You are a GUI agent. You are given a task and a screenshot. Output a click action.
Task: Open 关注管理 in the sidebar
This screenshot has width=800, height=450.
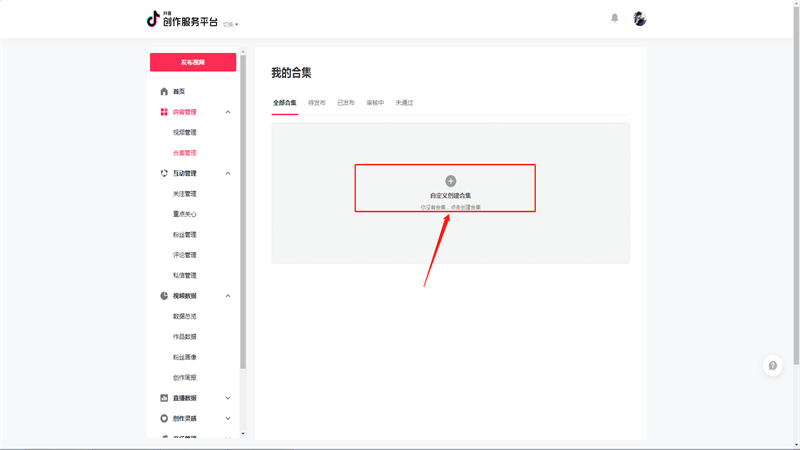pyautogui.click(x=185, y=193)
